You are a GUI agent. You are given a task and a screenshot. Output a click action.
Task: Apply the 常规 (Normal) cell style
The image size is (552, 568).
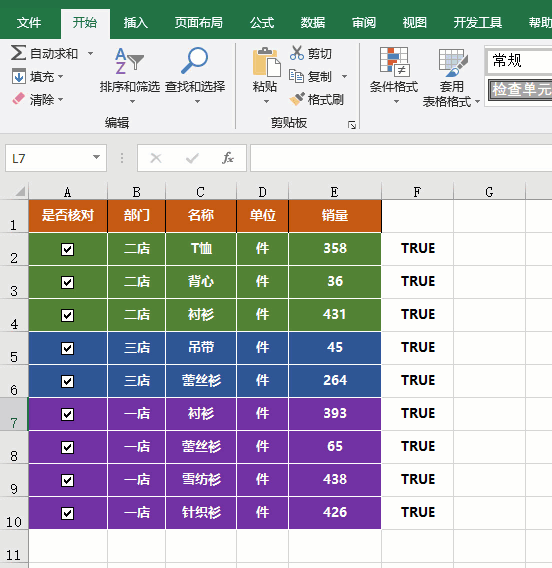[x=520, y=60]
